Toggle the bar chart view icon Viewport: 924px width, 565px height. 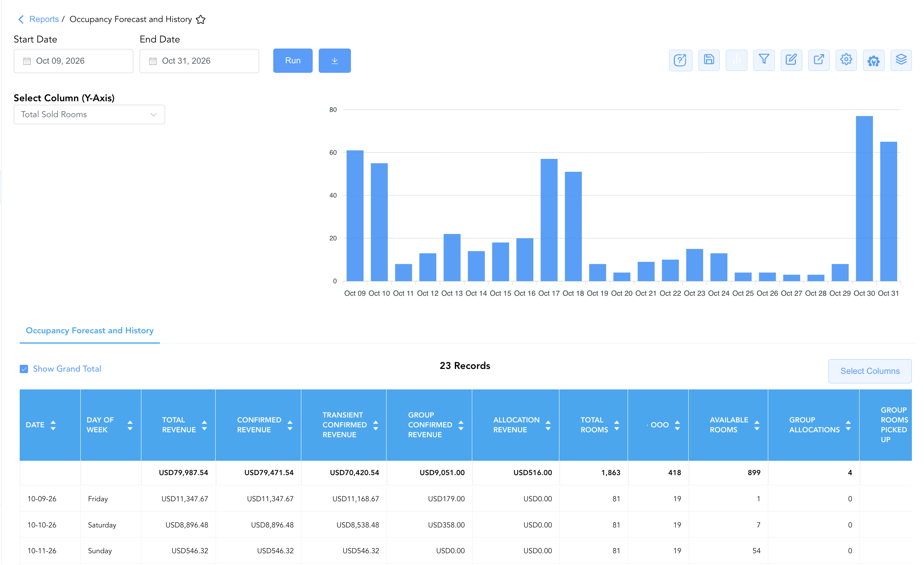(736, 60)
